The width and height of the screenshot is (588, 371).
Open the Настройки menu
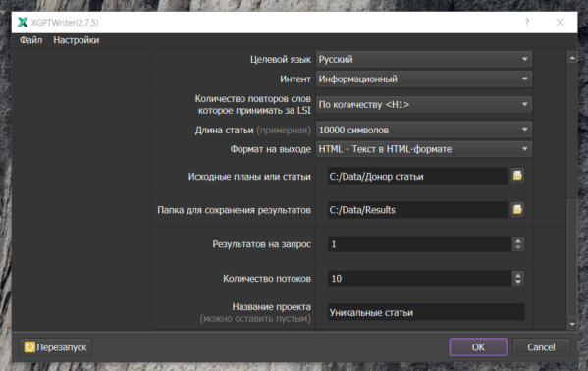[x=77, y=40]
